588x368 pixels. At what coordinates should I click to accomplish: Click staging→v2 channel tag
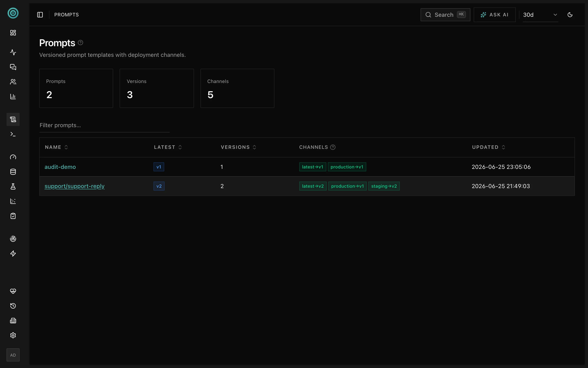point(384,186)
